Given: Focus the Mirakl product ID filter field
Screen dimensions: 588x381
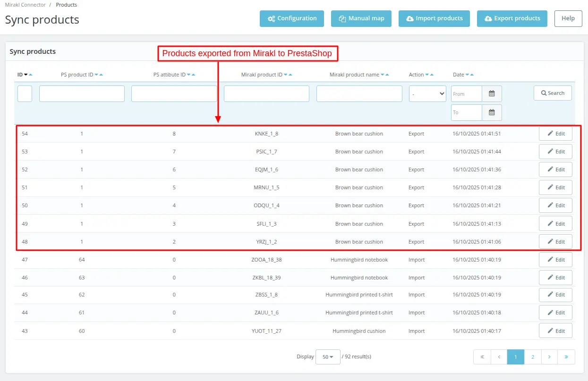Looking at the screenshot, I should (266, 94).
